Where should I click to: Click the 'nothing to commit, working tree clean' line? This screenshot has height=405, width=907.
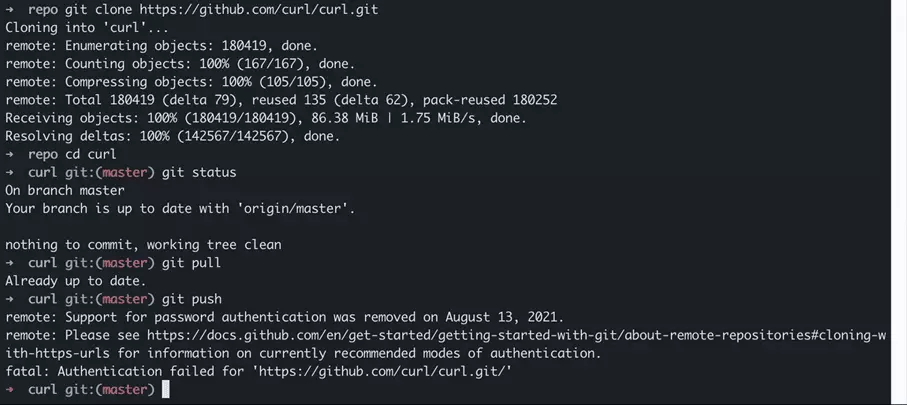[x=143, y=244]
